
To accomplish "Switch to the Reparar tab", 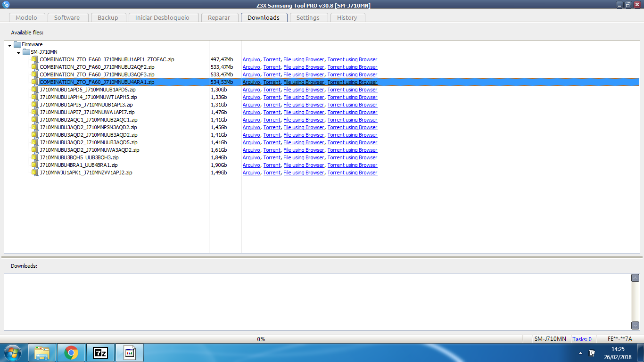I will [219, 17].
